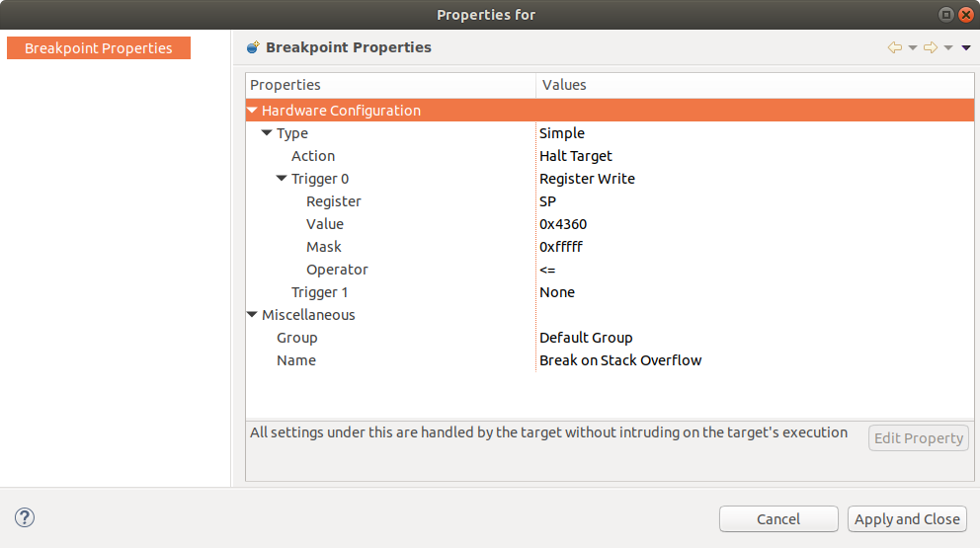Collapse the Type tree node

pyautogui.click(x=267, y=133)
